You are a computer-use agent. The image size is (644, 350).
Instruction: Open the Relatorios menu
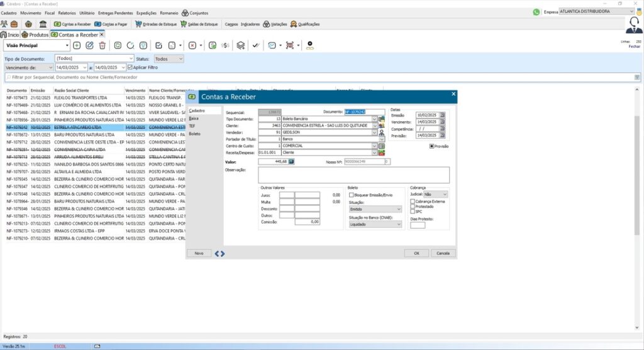[67, 13]
